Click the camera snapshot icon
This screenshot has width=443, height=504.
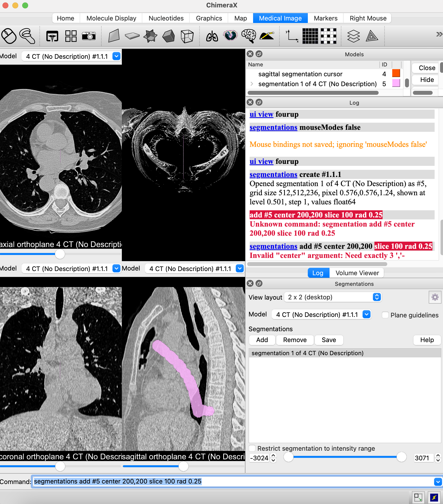pos(89,36)
